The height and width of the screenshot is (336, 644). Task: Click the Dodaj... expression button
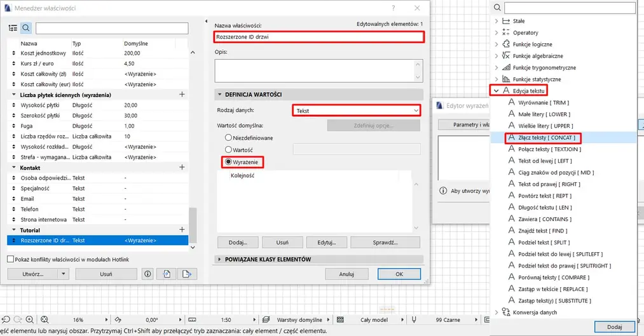[238, 243]
